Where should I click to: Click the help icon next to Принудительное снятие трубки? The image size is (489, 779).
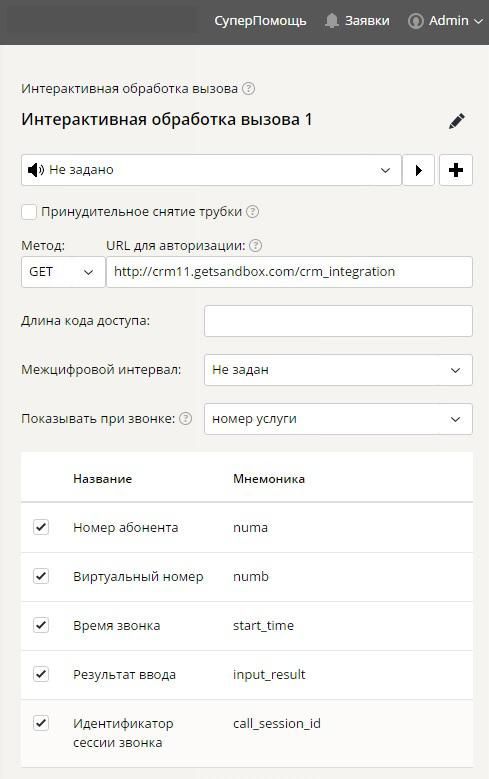(x=252, y=212)
